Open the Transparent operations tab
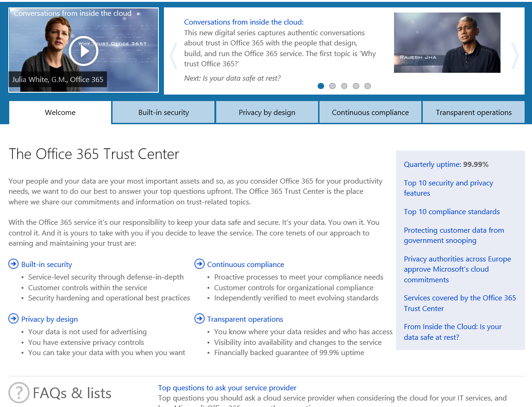This screenshot has height=407, width=532. (474, 113)
